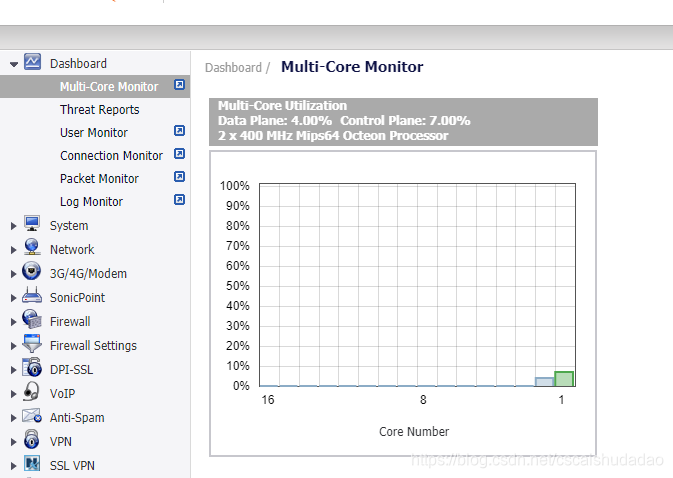Click the 'Core Number' axis label

click(414, 432)
